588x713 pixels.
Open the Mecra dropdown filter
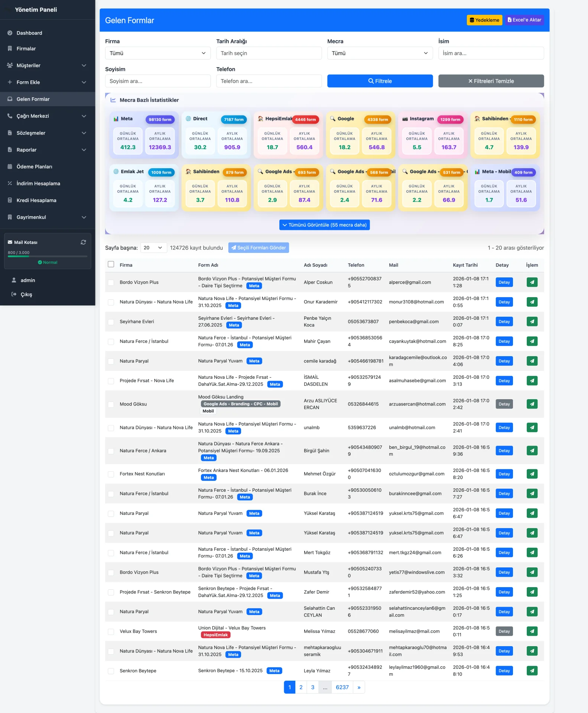click(x=380, y=53)
